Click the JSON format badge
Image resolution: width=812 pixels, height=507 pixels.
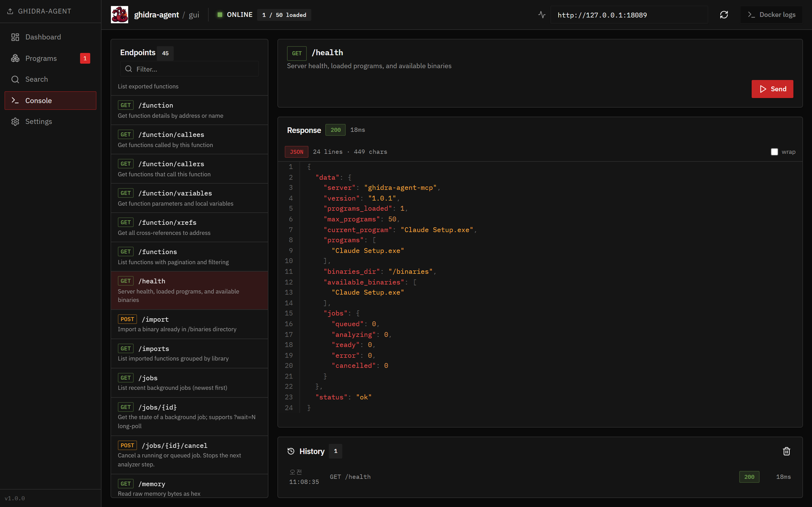coord(296,152)
